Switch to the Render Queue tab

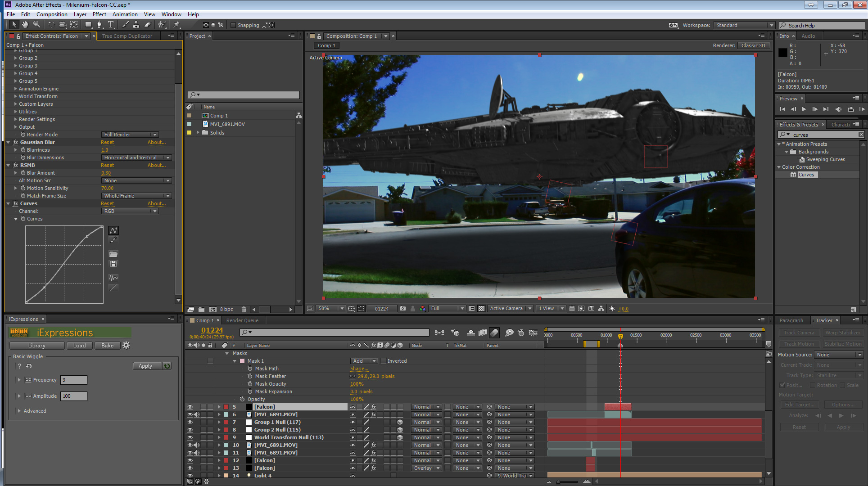click(x=242, y=320)
